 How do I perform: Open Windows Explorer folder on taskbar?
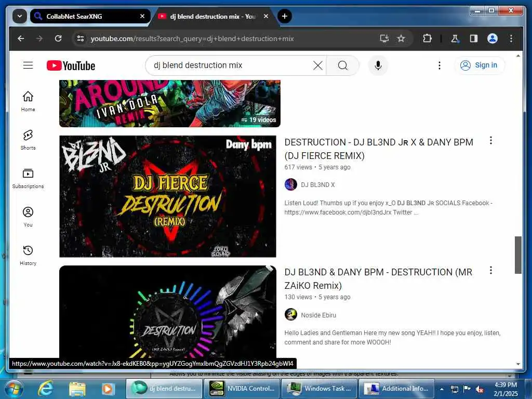tap(77, 389)
